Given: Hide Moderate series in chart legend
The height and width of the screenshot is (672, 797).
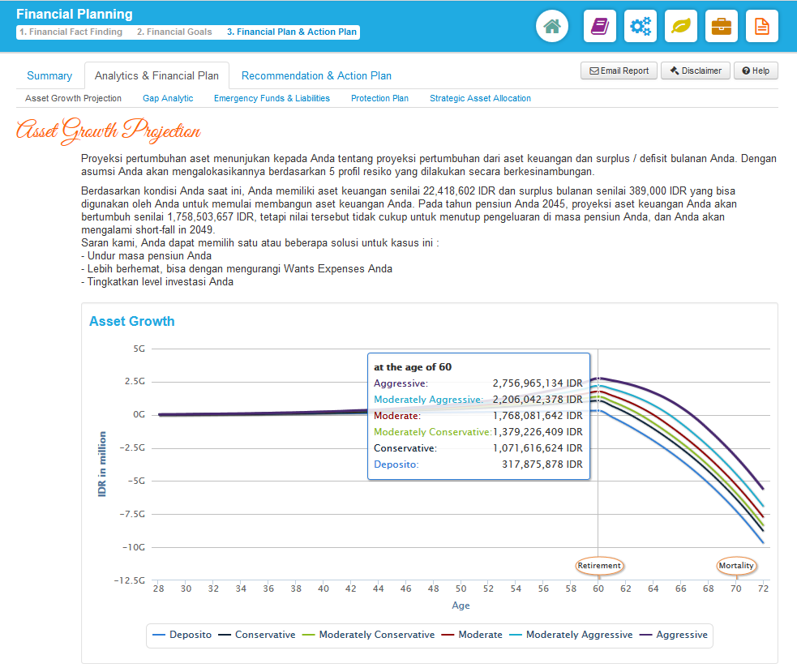Looking at the screenshot, I should [472, 635].
